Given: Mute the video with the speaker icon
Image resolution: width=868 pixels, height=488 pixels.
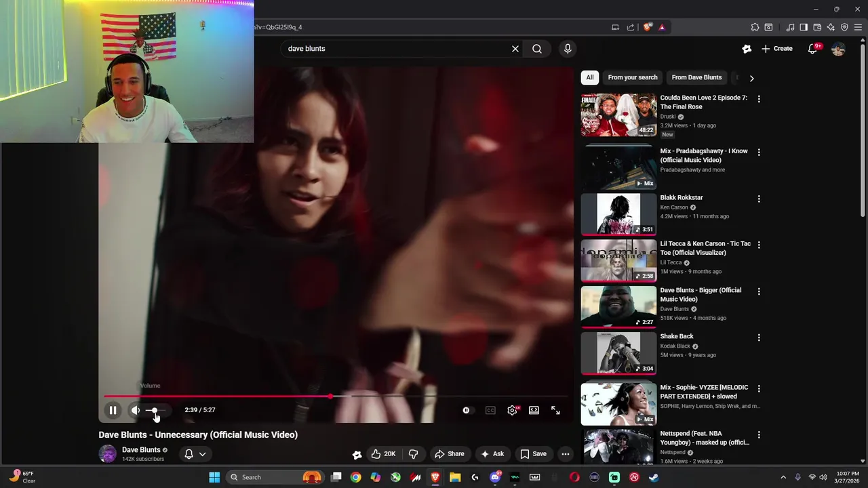Looking at the screenshot, I should tap(136, 410).
